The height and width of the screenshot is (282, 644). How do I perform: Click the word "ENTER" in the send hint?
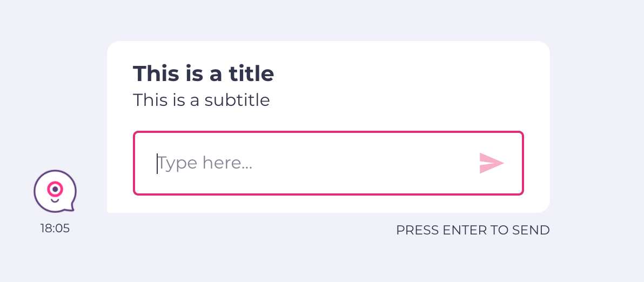click(x=459, y=230)
